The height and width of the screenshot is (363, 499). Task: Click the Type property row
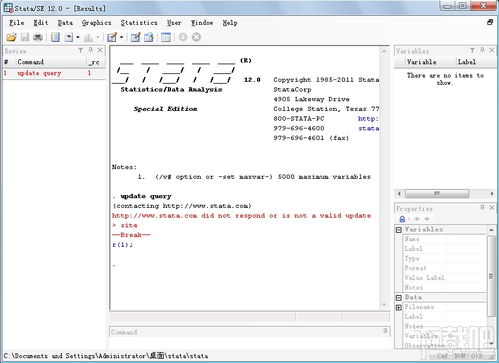pos(445,258)
